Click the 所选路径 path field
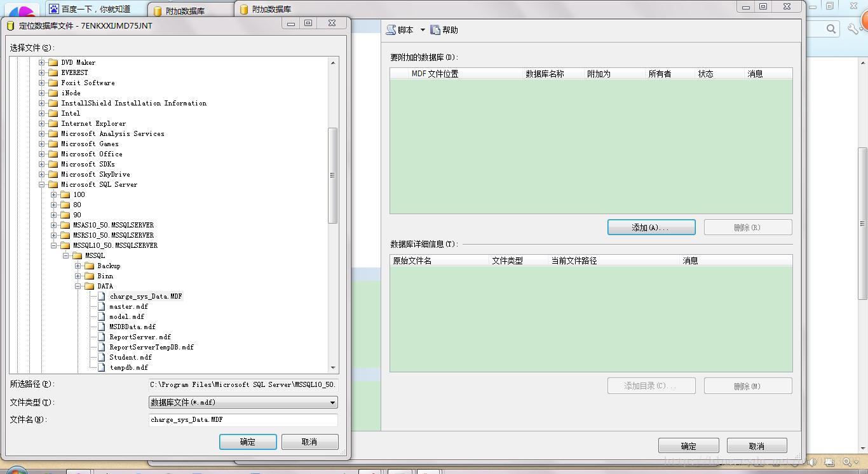Image resolution: width=868 pixels, height=474 pixels. [243, 384]
